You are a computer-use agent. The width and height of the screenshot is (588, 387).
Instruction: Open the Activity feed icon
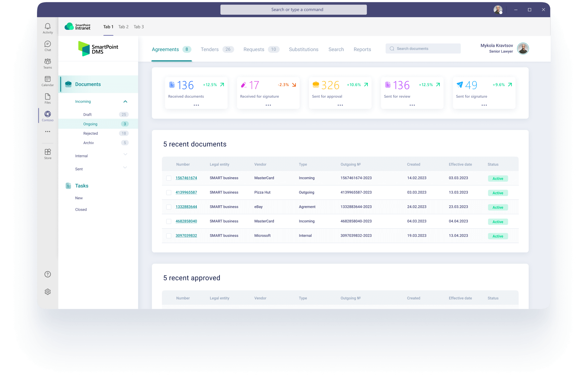pyautogui.click(x=48, y=26)
